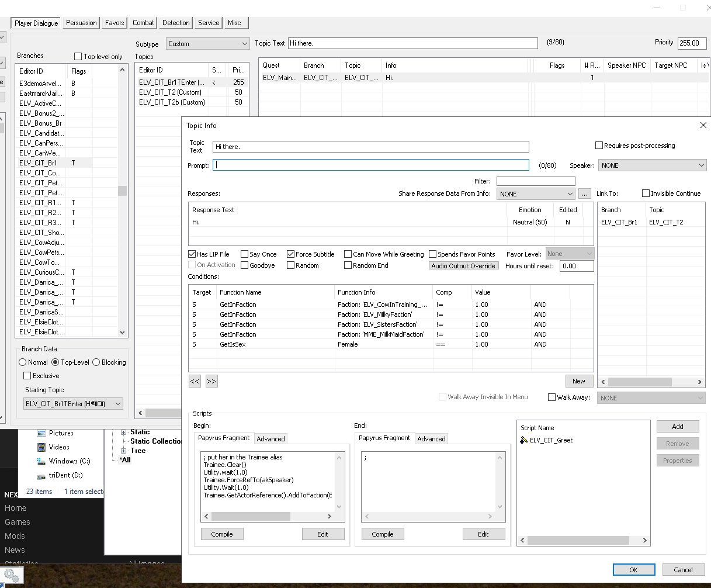
Task: Select the Normal branch radio button
Action: pyautogui.click(x=23, y=362)
